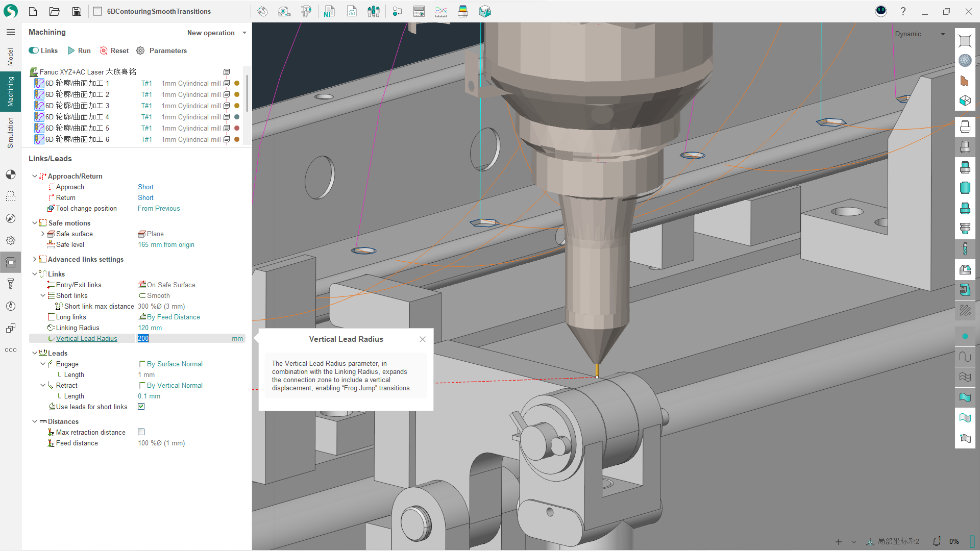Select the post-processing icon in top toolbar
The image size is (980, 551).
pyautogui.click(x=329, y=11)
